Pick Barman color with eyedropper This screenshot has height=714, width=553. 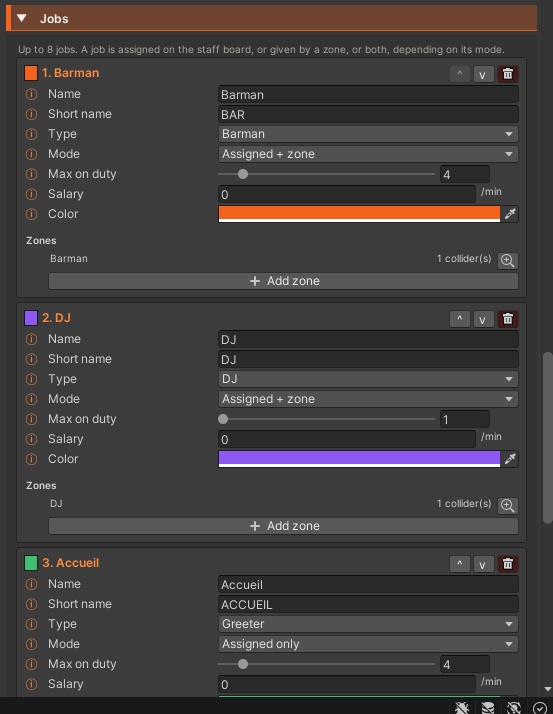pos(510,214)
